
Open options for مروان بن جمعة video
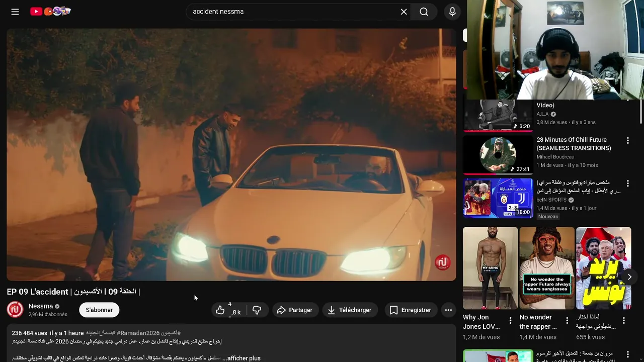tap(627, 355)
